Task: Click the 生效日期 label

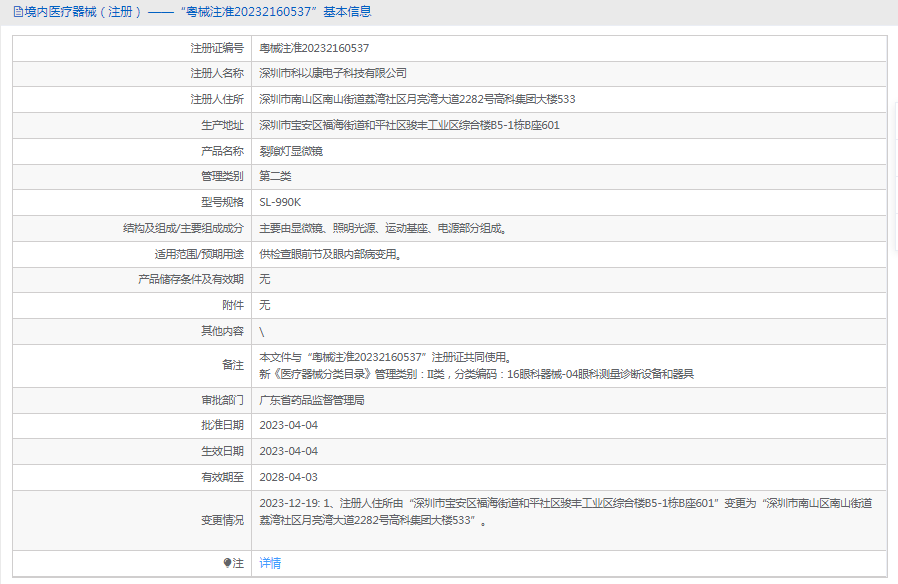Action: pyautogui.click(x=222, y=451)
